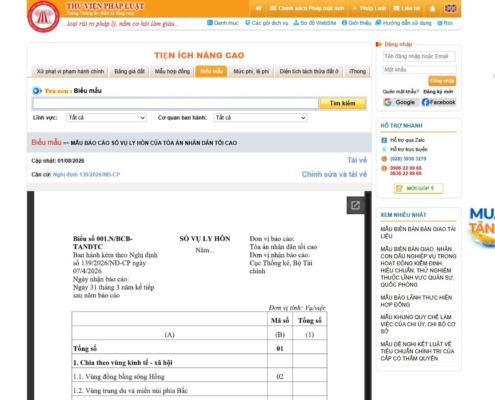Click row 1.2. Vùng trung du và miền núi phía Bắc

click(x=199, y=390)
